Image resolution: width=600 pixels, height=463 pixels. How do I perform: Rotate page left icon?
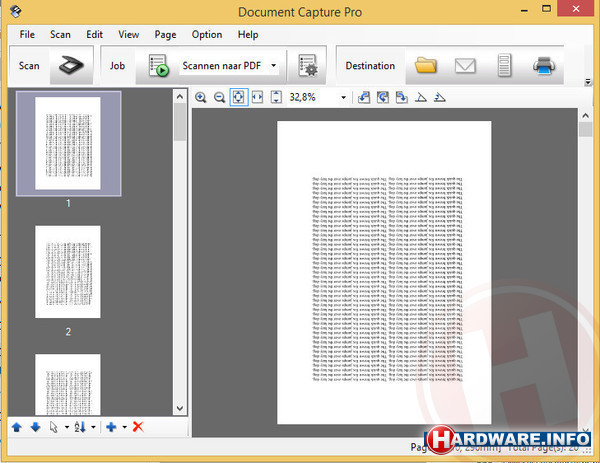click(x=364, y=98)
